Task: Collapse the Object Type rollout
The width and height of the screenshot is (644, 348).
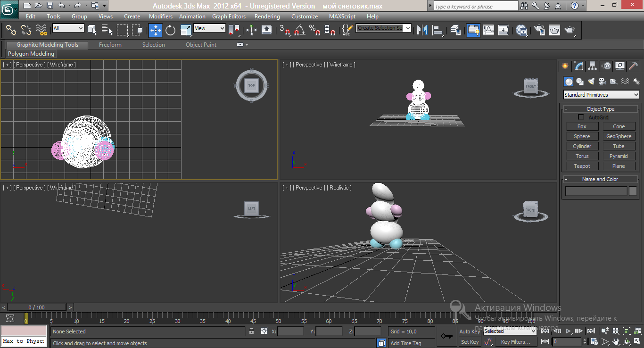Action: point(600,109)
